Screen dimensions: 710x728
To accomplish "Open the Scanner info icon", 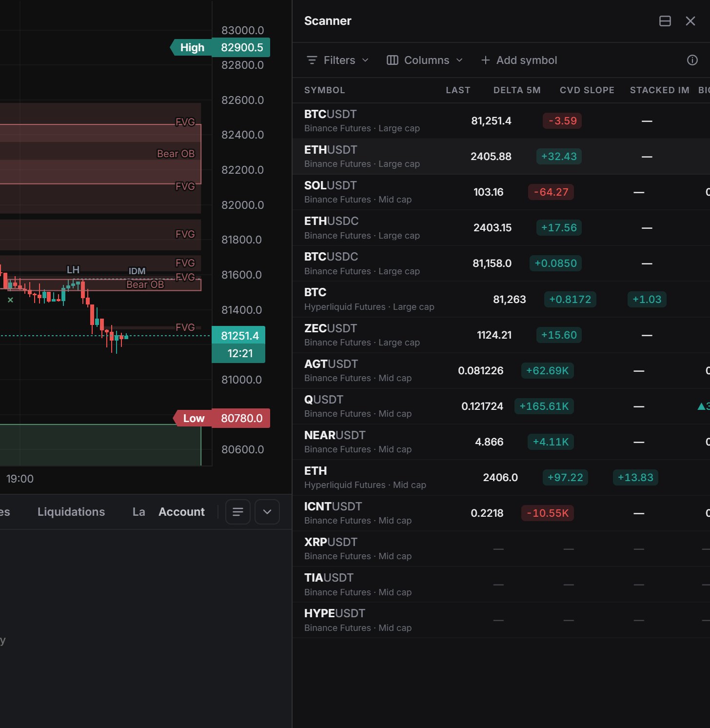I will pos(692,60).
